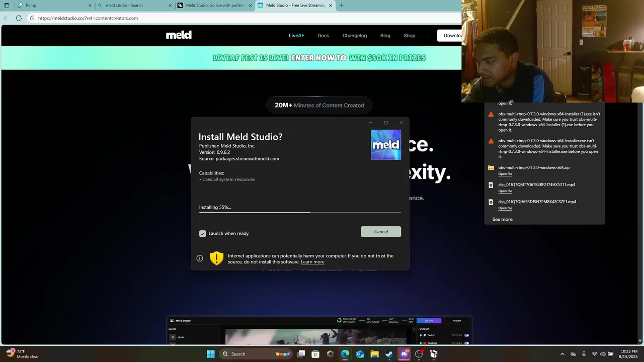This screenshot has height=362, width=644.
Task: Click 'Source: packages.streamwithmeld.com' text
Action: tap(239, 159)
